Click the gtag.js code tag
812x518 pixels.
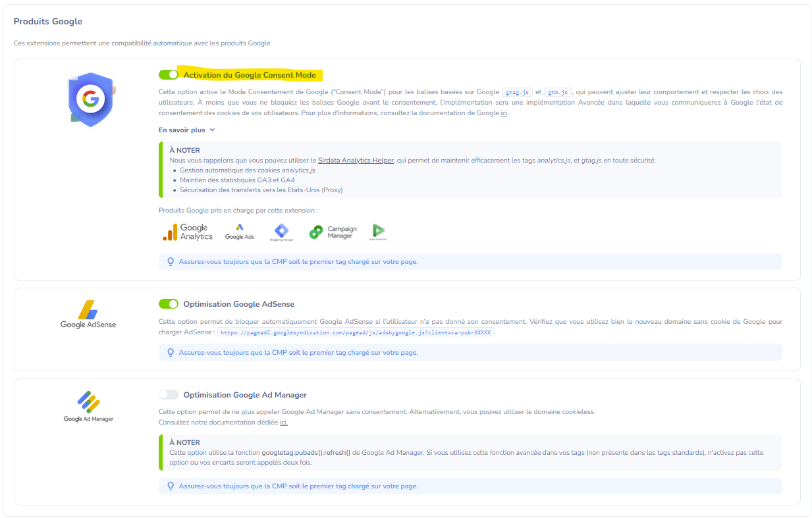[x=517, y=92]
